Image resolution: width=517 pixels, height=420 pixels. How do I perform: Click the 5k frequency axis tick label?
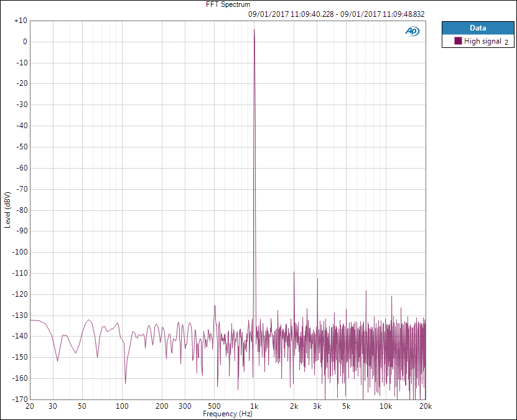[x=346, y=406]
